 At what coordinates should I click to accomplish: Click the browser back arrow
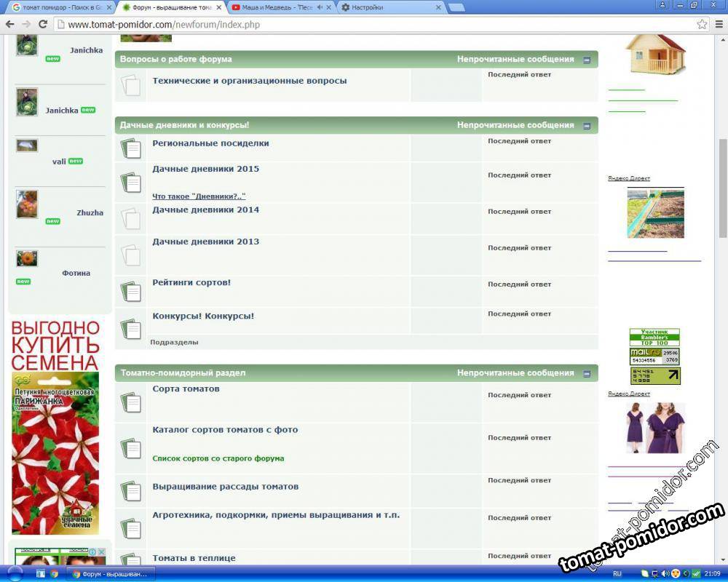click(x=10, y=24)
